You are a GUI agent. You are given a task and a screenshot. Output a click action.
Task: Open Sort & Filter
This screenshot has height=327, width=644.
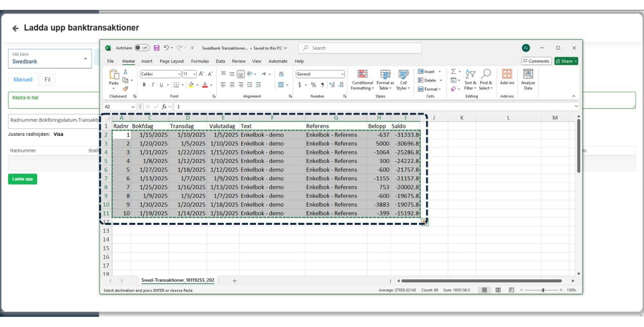point(470,79)
